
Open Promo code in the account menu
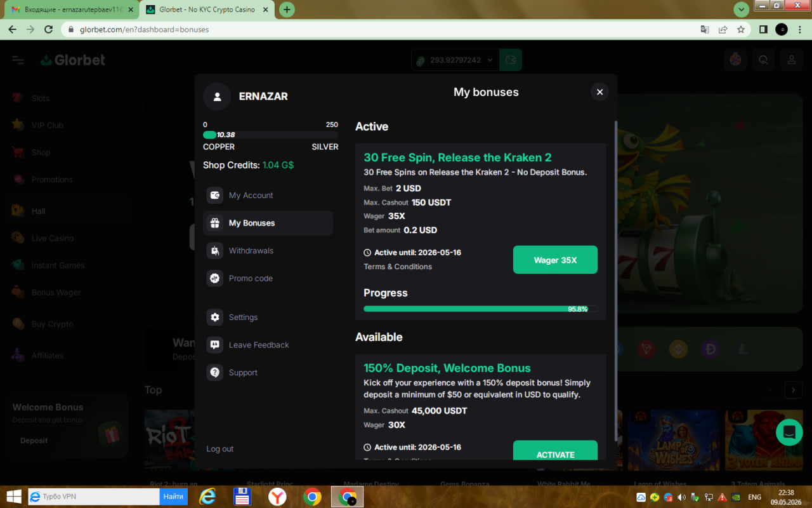(x=268, y=278)
